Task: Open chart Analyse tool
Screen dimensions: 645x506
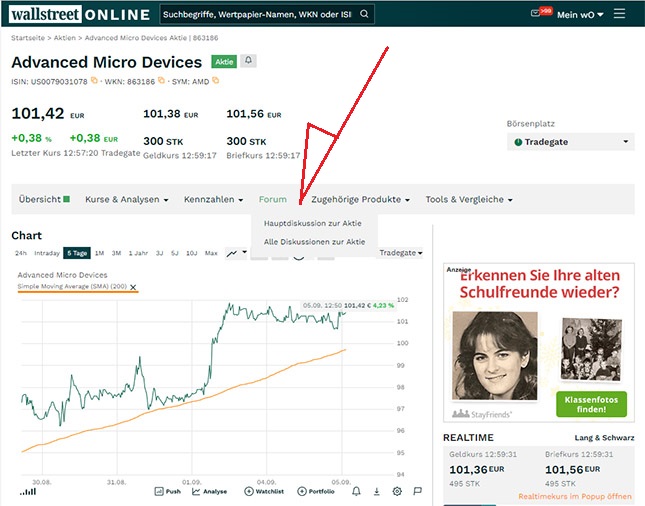Action: (x=209, y=491)
